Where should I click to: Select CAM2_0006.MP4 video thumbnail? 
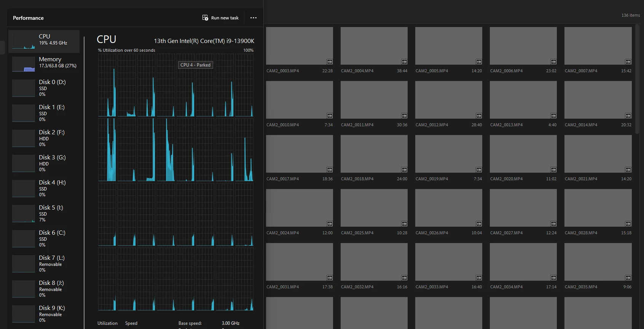coord(523,46)
